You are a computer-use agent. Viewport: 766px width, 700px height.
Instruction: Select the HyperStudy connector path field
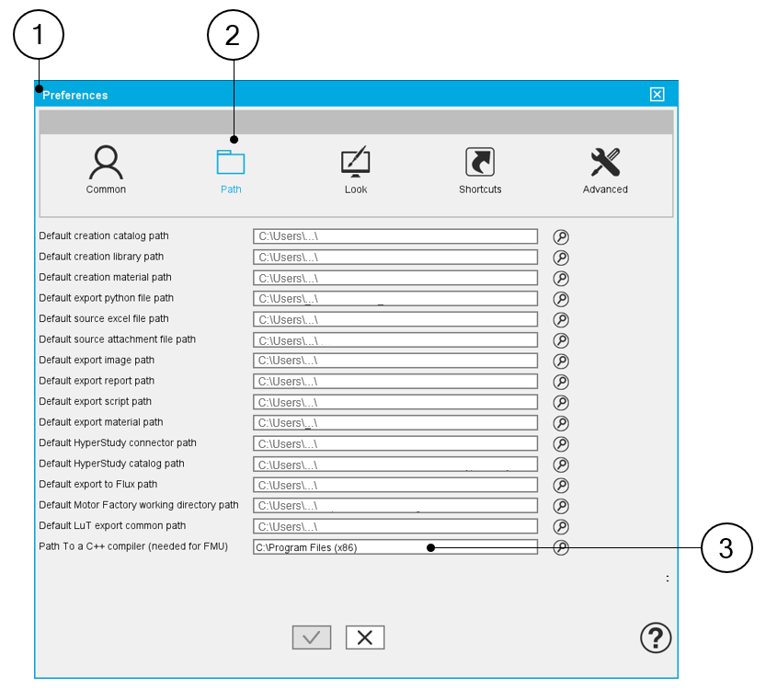[x=395, y=443]
